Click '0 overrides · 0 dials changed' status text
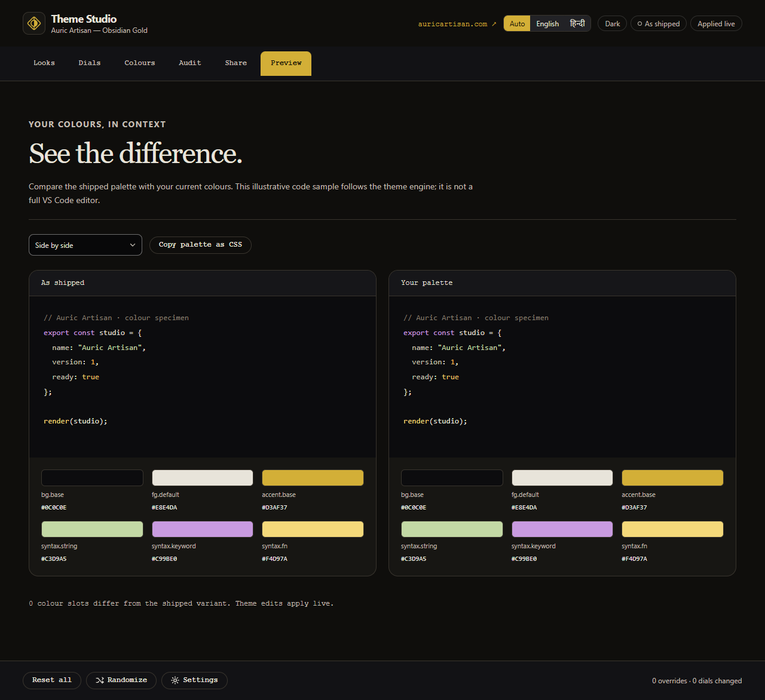Viewport: 765px width, 700px height. point(697,681)
